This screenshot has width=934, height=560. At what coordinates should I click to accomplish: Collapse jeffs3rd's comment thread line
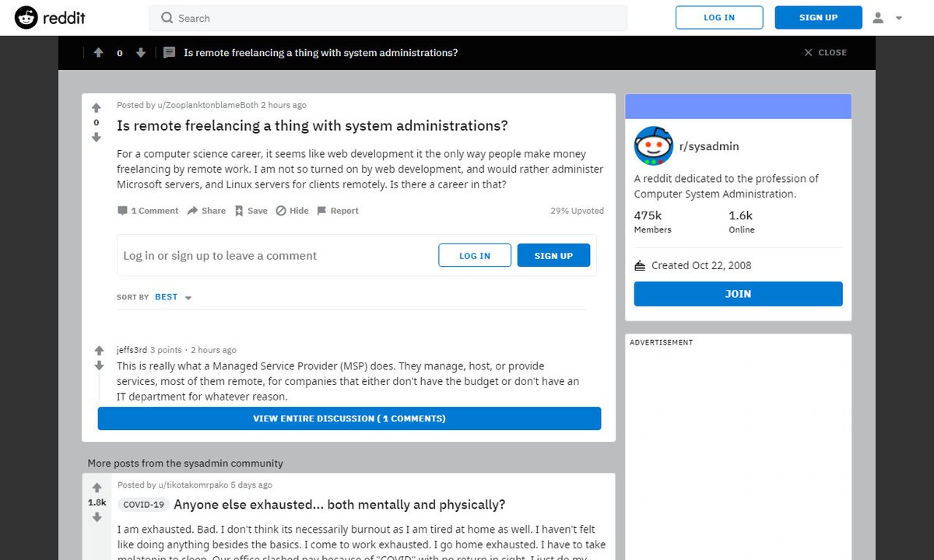pyautogui.click(x=99, y=389)
